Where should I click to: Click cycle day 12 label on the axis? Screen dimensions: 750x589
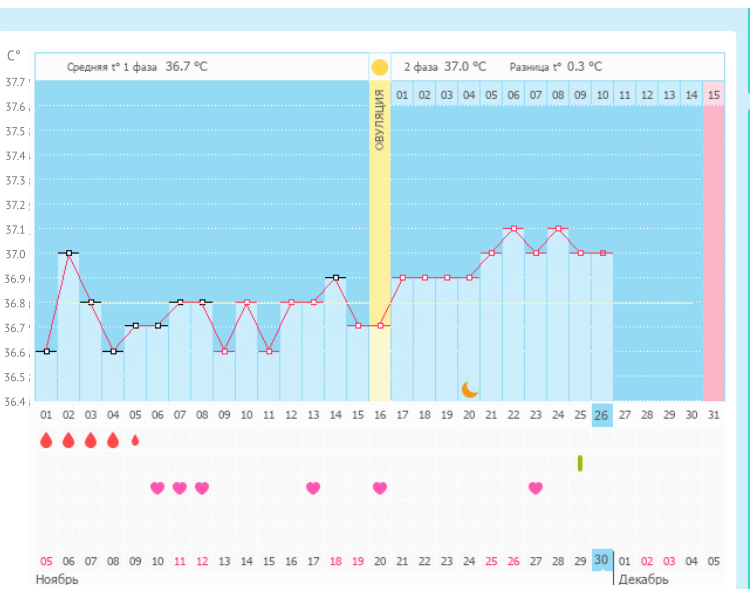click(291, 415)
